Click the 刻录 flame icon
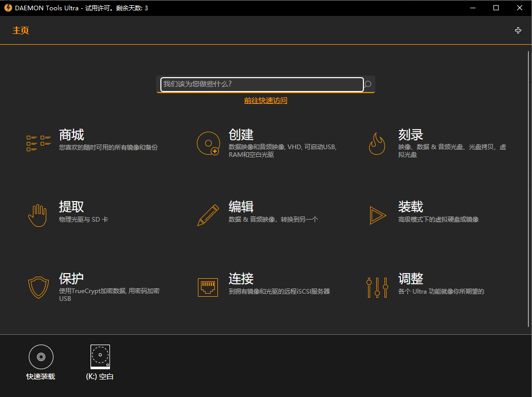The height and width of the screenshot is (397, 532). 377,143
